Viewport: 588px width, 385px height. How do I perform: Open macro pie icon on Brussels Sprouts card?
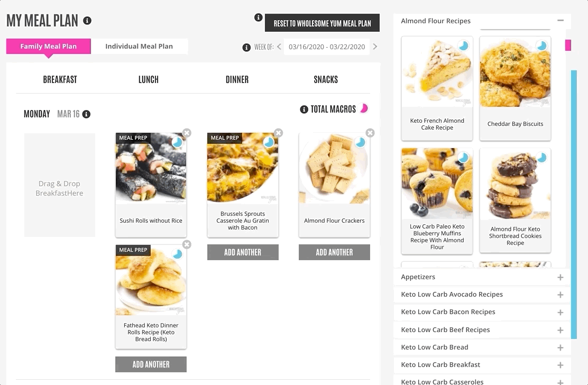click(x=269, y=142)
